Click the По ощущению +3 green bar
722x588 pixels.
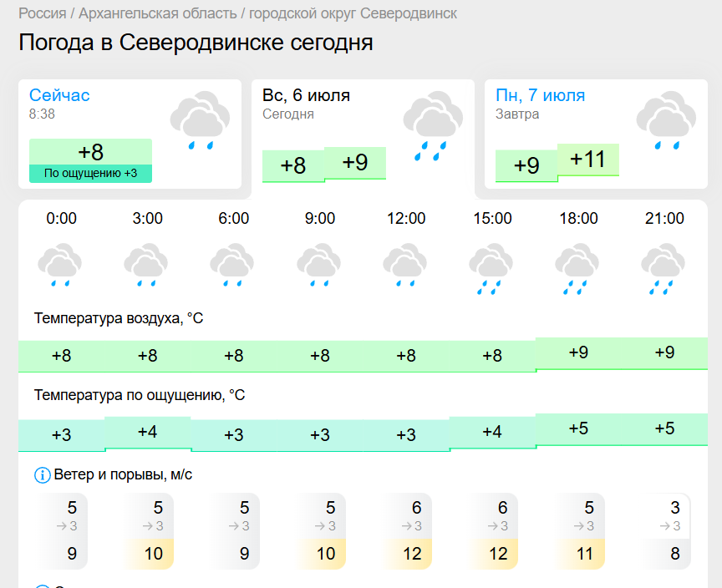tap(91, 174)
